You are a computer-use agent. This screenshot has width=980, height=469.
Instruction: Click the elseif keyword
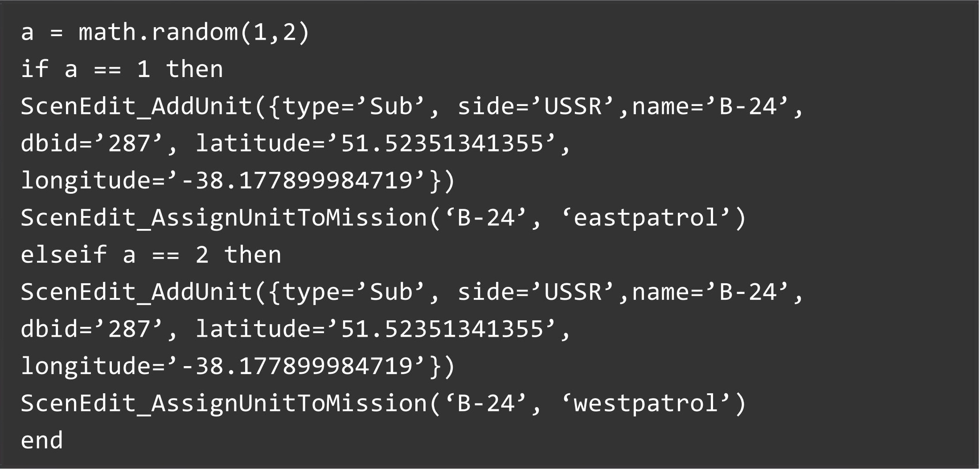click(64, 255)
